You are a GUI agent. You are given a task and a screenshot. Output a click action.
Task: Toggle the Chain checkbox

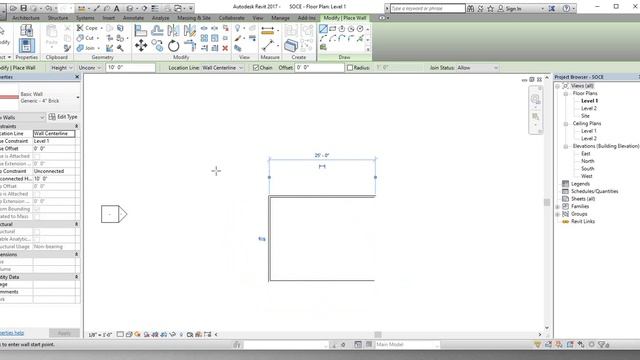pos(256,68)
